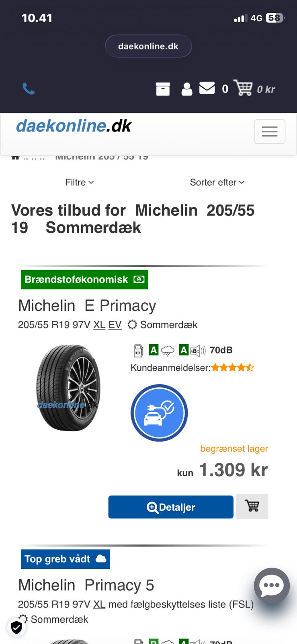Click the Detaljer button
297x644 pixels.
point(171,507)
